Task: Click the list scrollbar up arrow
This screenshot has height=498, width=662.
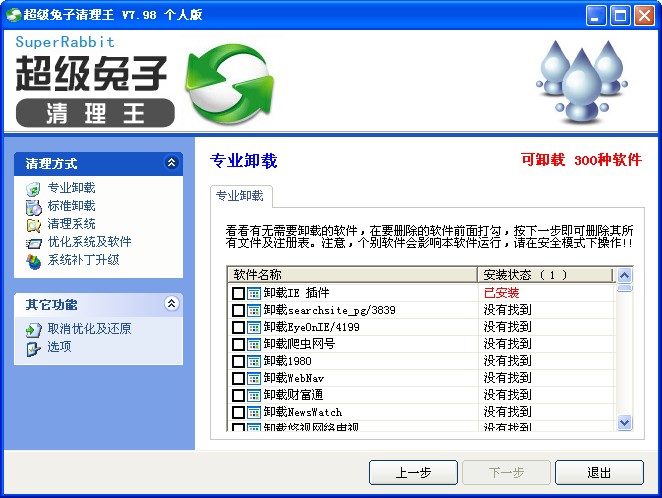Action: pyautogui.click(x=624, y=276)
